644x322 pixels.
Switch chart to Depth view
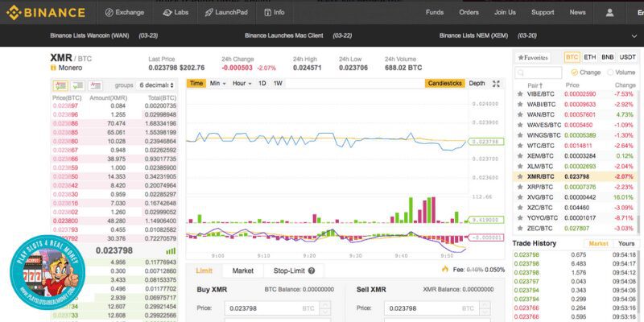point(477,84)
